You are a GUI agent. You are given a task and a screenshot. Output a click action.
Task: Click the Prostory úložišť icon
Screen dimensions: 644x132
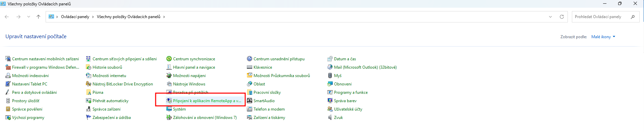pyautogui.click(x=8, y=101)
